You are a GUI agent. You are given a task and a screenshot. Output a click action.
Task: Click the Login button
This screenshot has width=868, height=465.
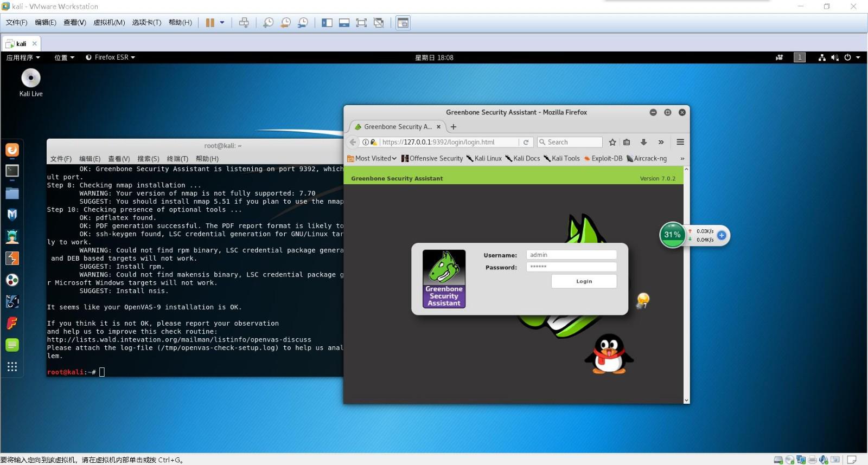click(584, 281)
